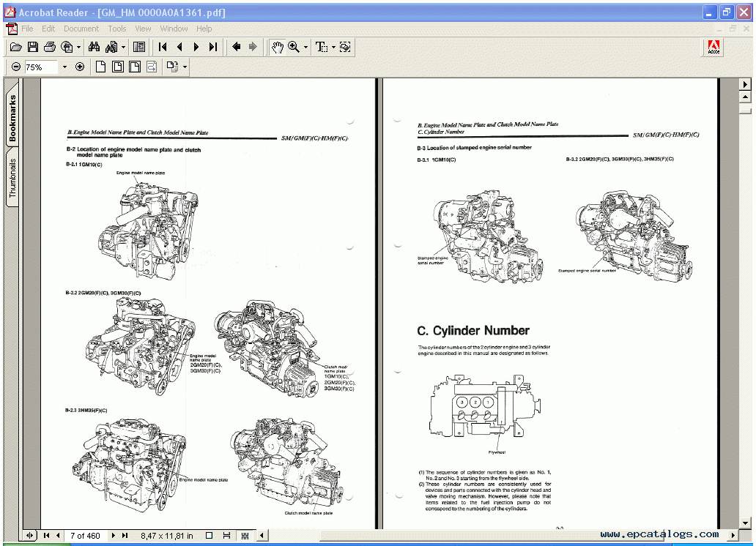Viewport: 756px width, 546px height.
Task: Click the Open file folder icon
Action: [x=15, y=47]
